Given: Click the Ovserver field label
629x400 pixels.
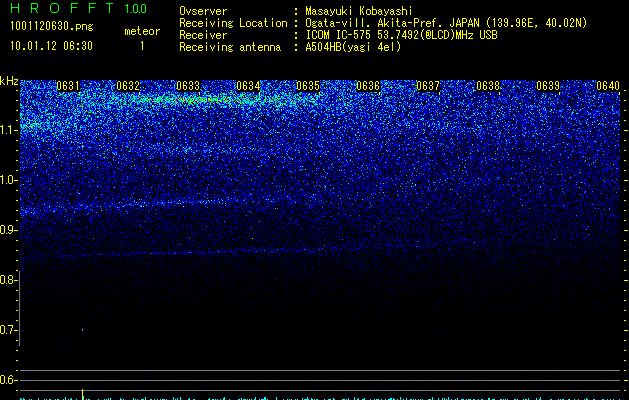Looking at the screenshot, I should pyautogui.click(x=203, y=11).
